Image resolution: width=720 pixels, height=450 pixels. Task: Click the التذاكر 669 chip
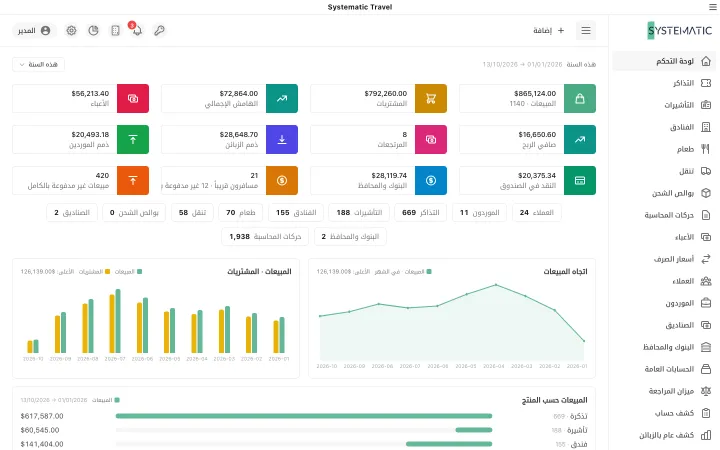[x=421, y=213]
